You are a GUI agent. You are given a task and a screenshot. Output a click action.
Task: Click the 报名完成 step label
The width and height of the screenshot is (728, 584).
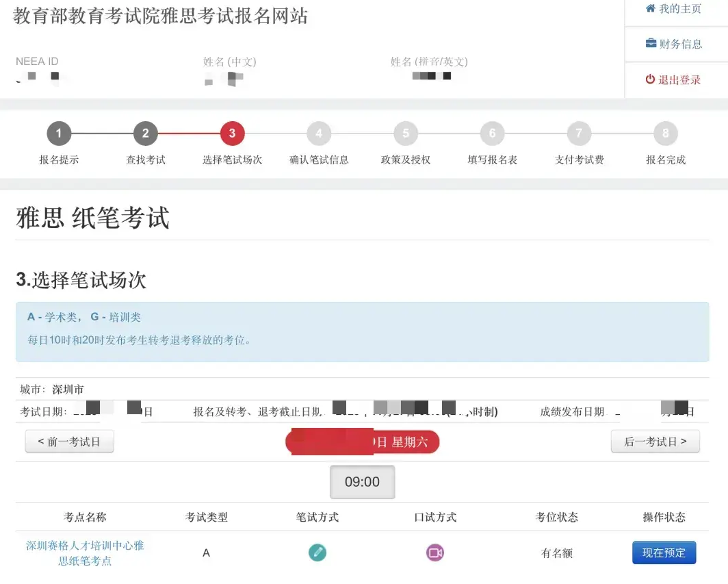pos(666,160)
